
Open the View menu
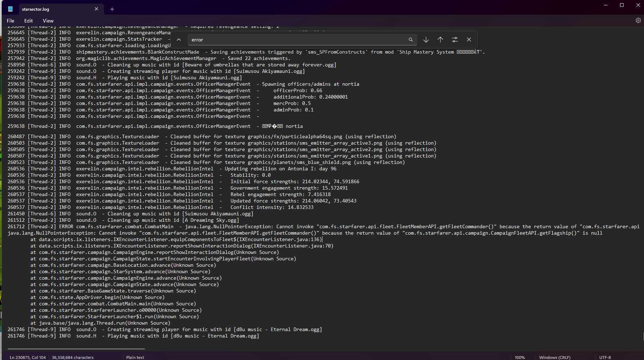click(x=48, y=21)
